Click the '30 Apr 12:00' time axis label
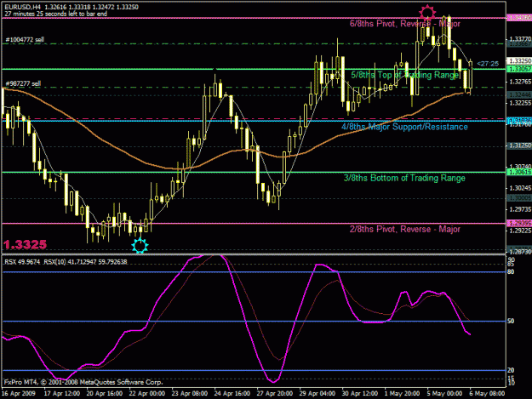The width and height of the screenshot is (532, 399). coord(360,394)
